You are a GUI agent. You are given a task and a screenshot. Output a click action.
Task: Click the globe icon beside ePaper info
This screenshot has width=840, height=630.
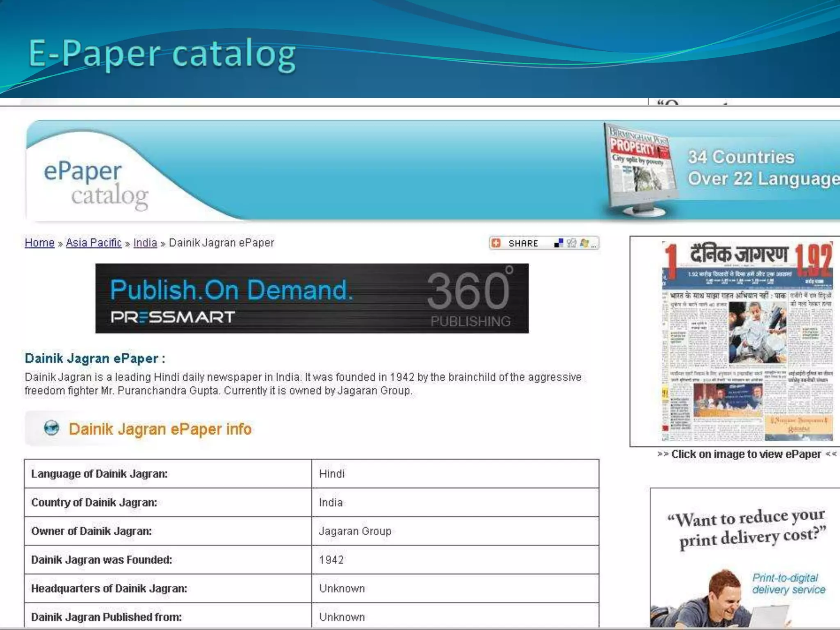pyautogui.click(x=52, y=428)
